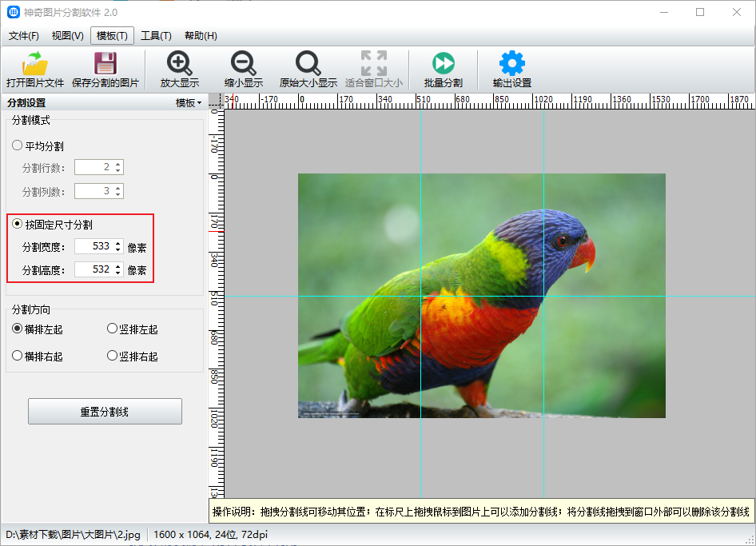
Task: Select Fixed Size Split (按固定尺寸分割) radio option
Action: [x=18, y=225]
